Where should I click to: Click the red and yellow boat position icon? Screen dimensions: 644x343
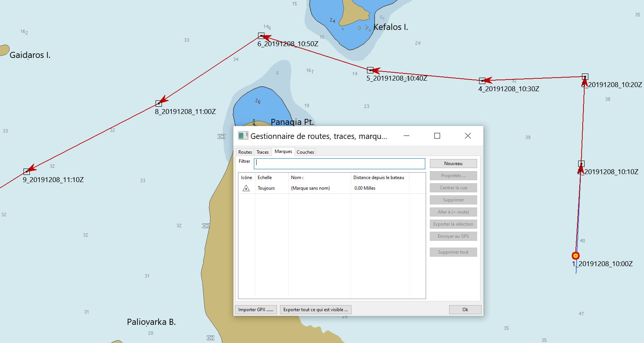coord(576,256)
